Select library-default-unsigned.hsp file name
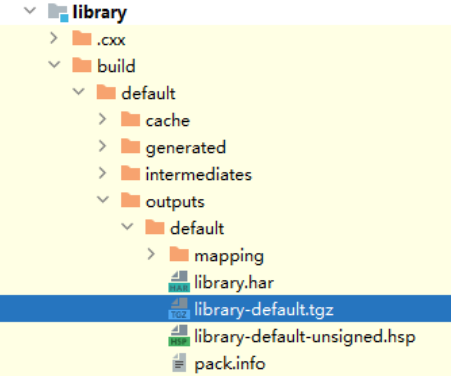Image resolution: width=451 pixels, height=379 pixels. [x=305, y=337]
